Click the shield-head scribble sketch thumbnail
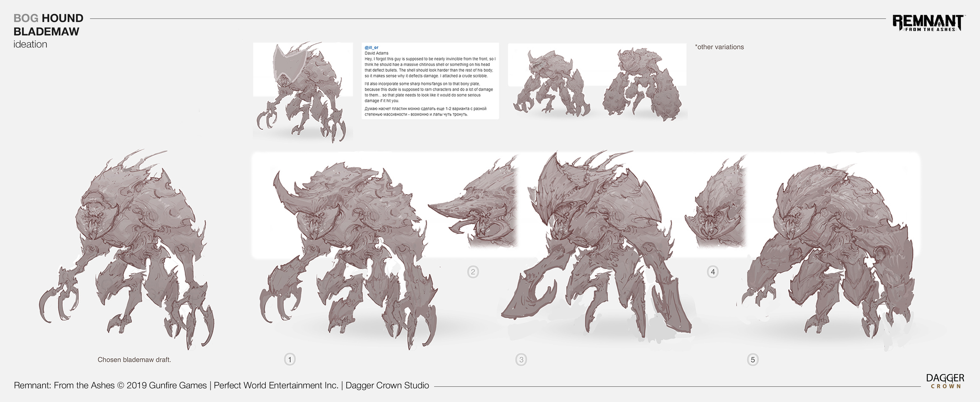The width and height of the screenshot is (980, 402). (x=303, y=92)
